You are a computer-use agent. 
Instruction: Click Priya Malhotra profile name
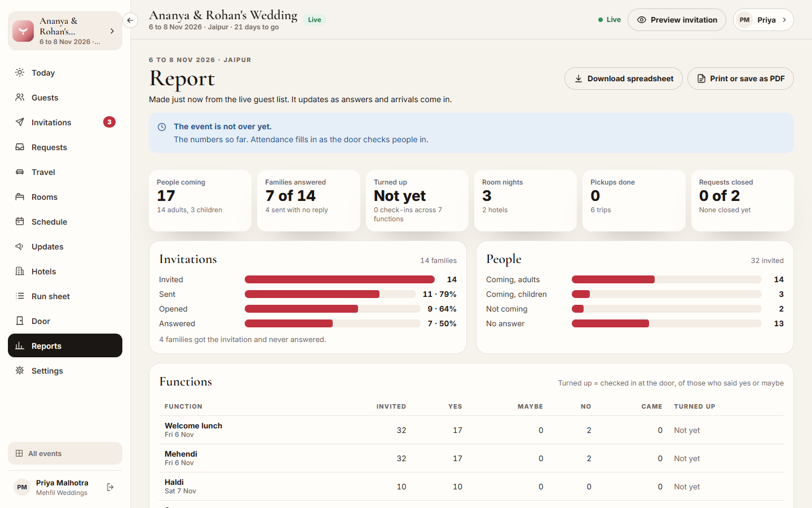click(x=62, y=483)
